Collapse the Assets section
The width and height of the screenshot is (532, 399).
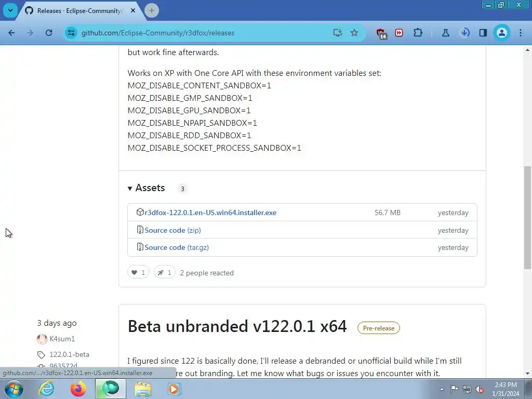(x=146, y=188)
